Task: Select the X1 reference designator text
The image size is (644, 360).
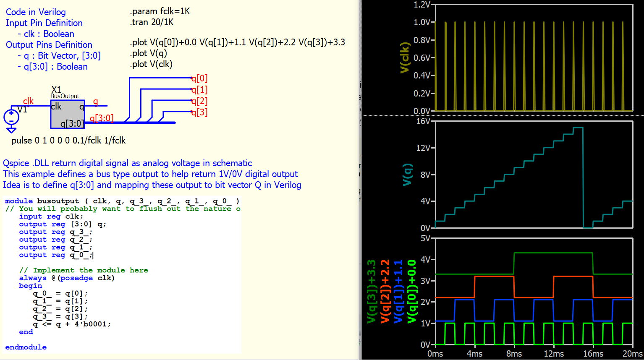Action: pos(56,89)
